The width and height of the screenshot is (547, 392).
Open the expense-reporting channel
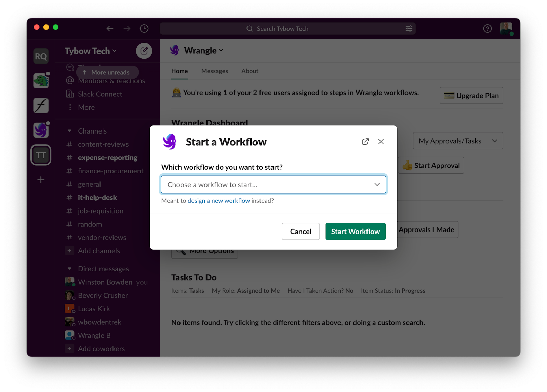pyautogui.click(x=107, y=158)
